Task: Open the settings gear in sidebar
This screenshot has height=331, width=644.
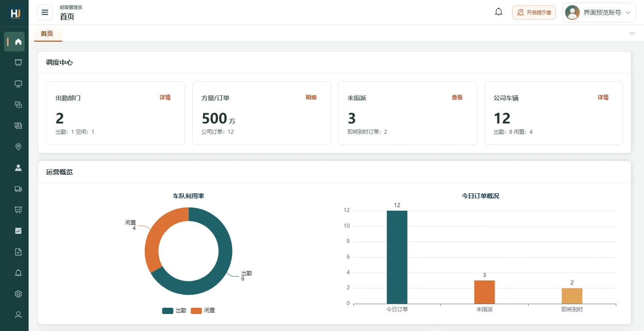Action: coord(18,294)
